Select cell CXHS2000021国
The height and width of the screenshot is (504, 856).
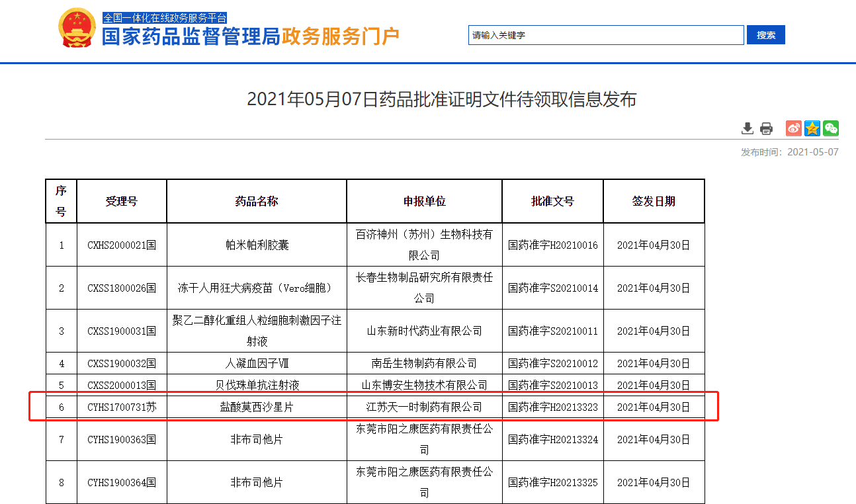point(122,245)
